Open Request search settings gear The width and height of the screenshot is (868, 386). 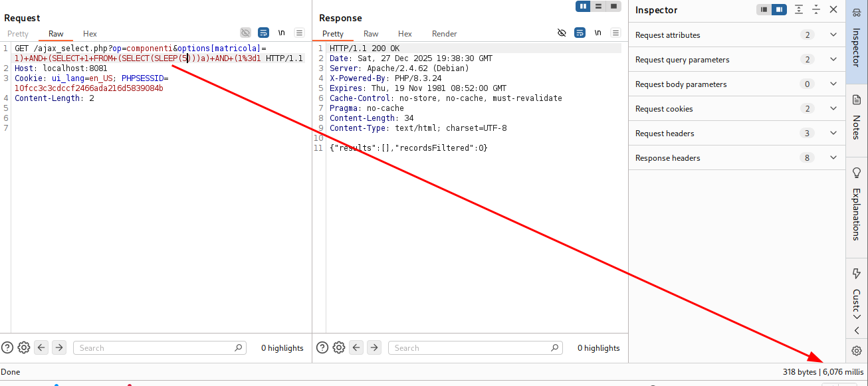24,347
